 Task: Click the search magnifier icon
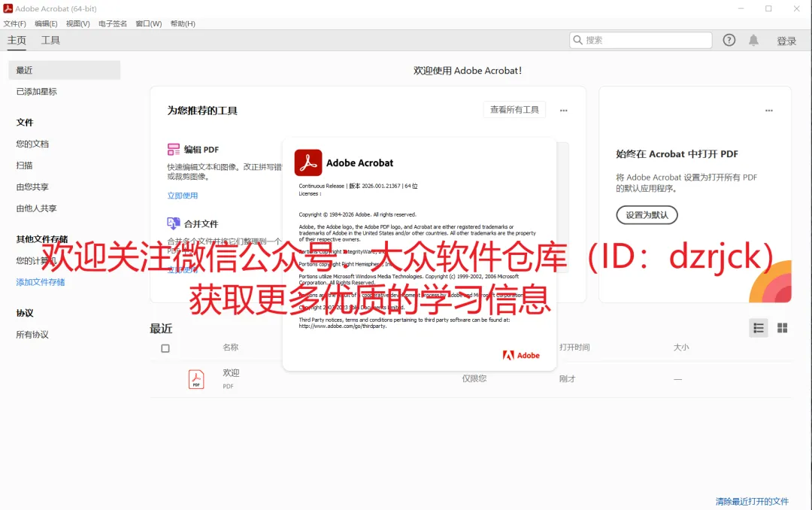(x=578, y=40)
